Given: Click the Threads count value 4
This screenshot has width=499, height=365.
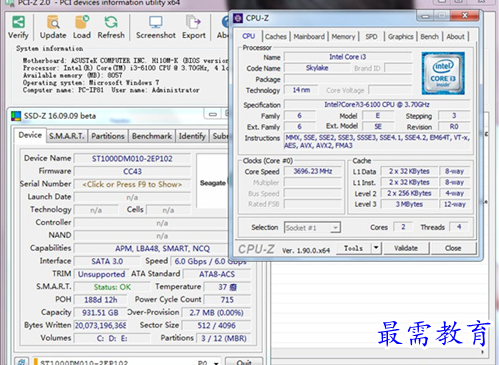Looking at the screenshot, I should [x=459, y=227].
